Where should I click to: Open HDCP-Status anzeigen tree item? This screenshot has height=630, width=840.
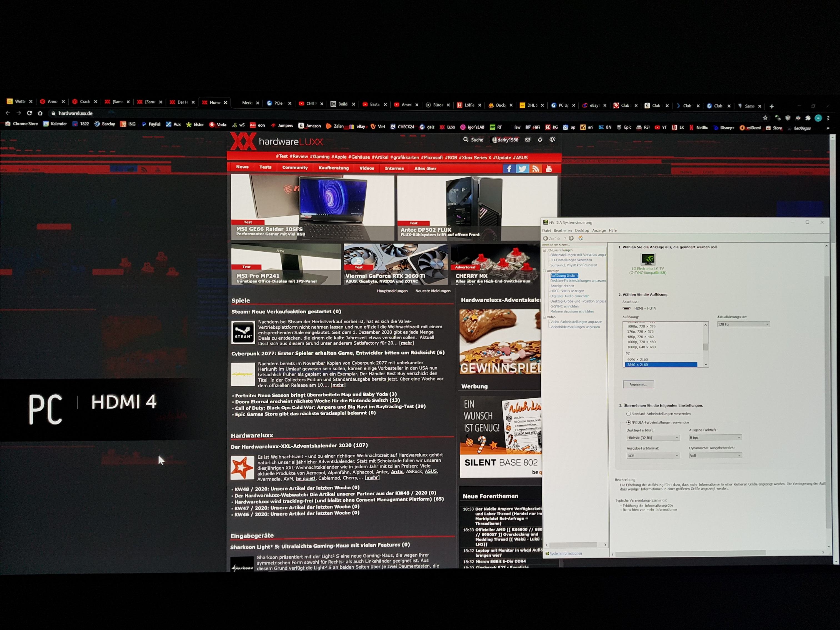point(567,291)
